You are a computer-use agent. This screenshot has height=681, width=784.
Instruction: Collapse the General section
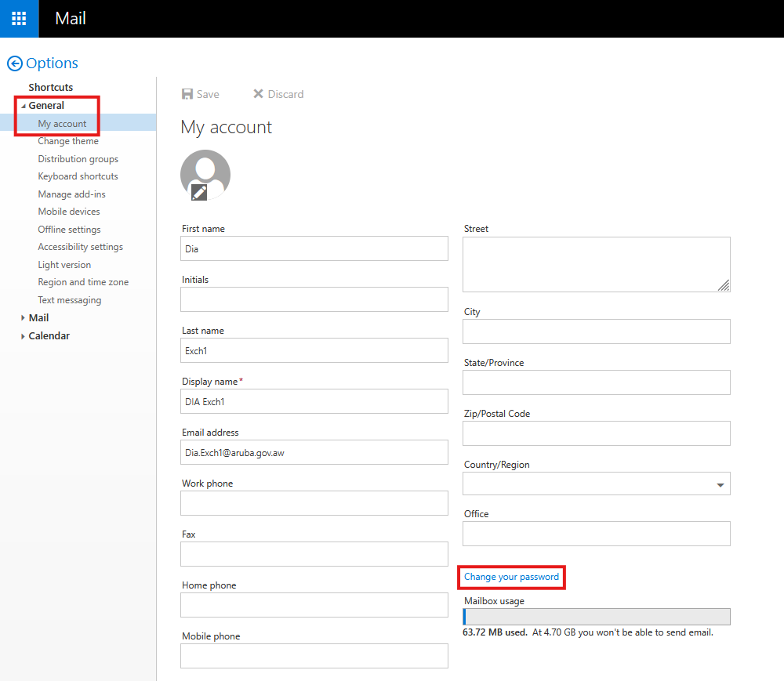tap(24, 106)
